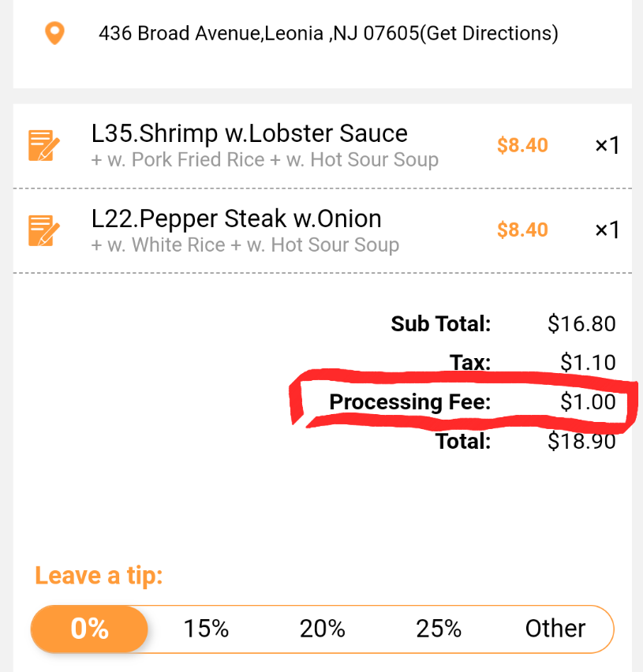Click the Processing Fee $1.00 amount
643x672 pixels.
click(588, 402)
